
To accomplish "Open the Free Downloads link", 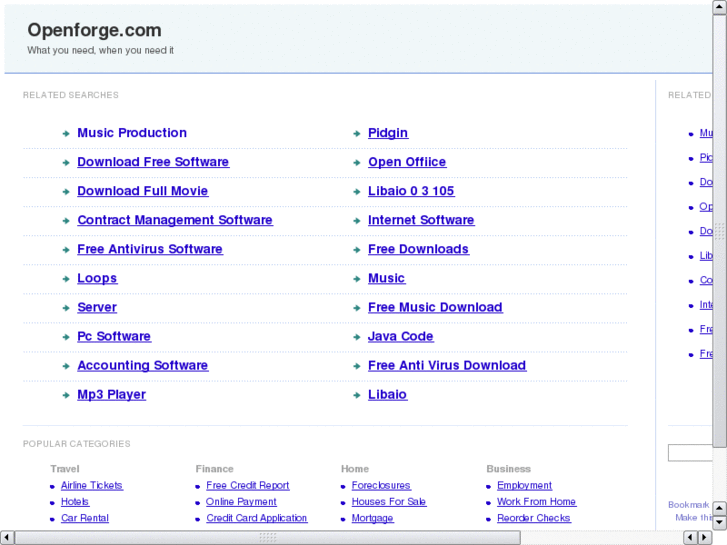I will coord(418,249).
